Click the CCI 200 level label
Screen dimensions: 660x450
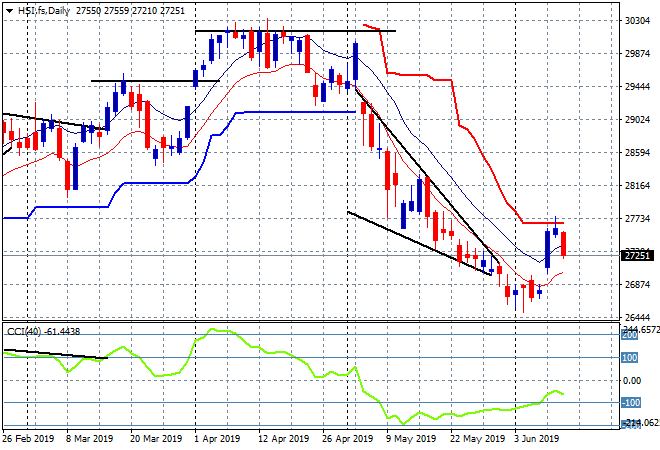tap(630, 336)
